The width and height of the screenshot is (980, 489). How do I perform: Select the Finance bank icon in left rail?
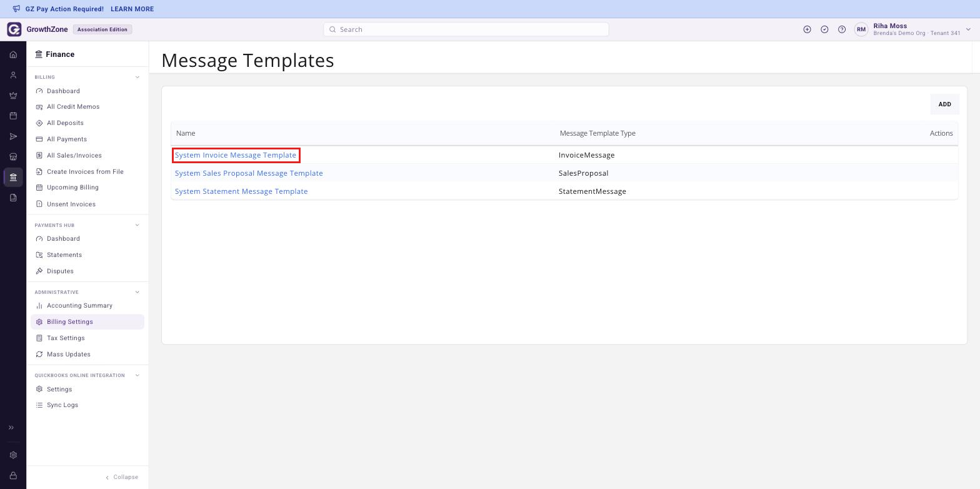point(13,177)
